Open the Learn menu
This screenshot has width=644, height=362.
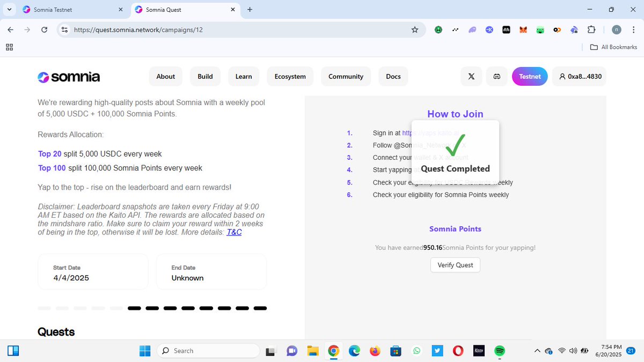(244, 77)
